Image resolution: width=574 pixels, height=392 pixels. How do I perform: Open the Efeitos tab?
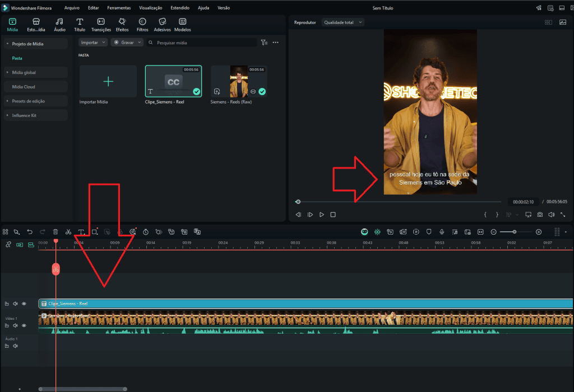pos(122,25)
